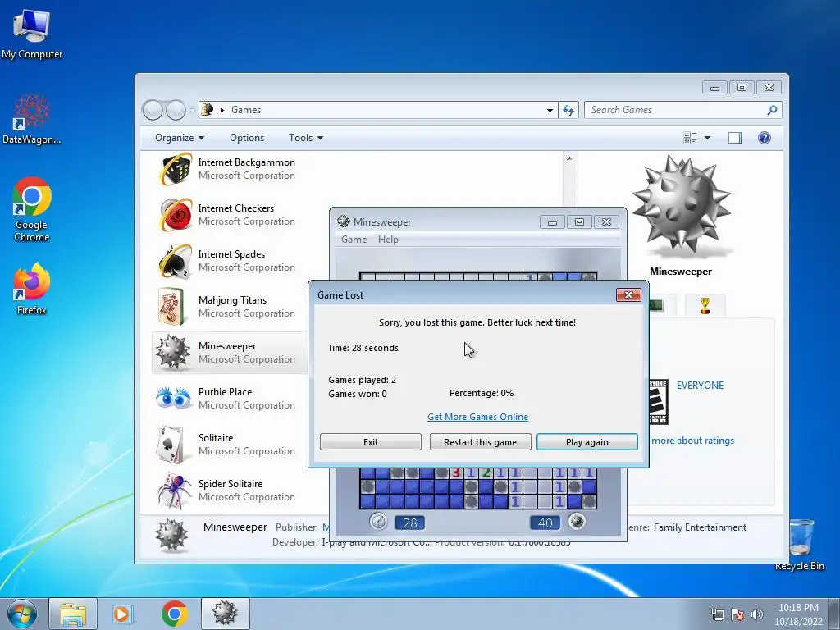Open the Options toolbar item
The image size is (840, 630).
[247, 138]
